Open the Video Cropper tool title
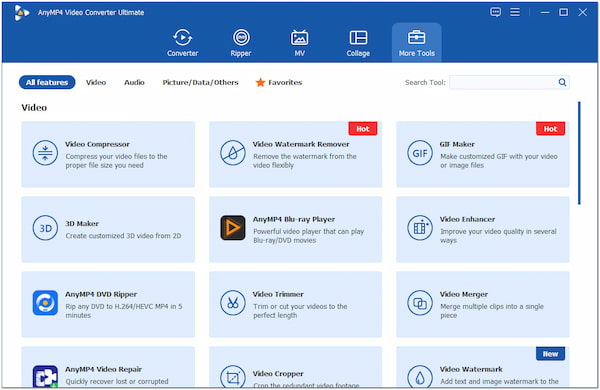 click(278, 374)
